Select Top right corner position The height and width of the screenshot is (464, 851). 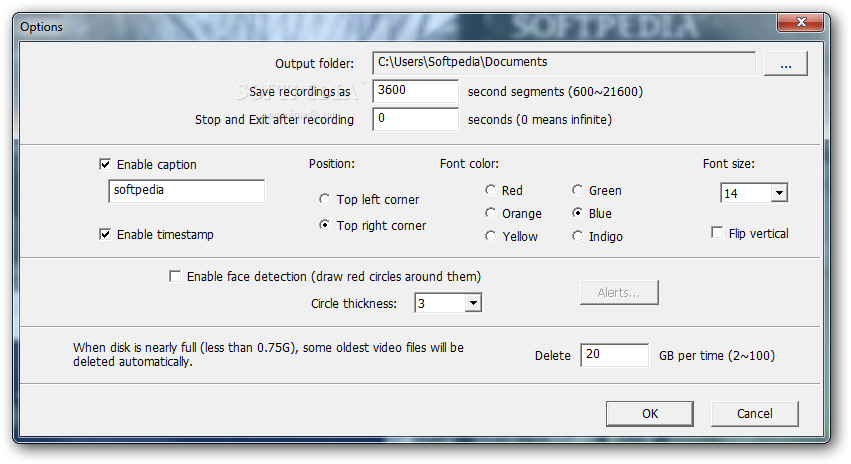point(325,225)
